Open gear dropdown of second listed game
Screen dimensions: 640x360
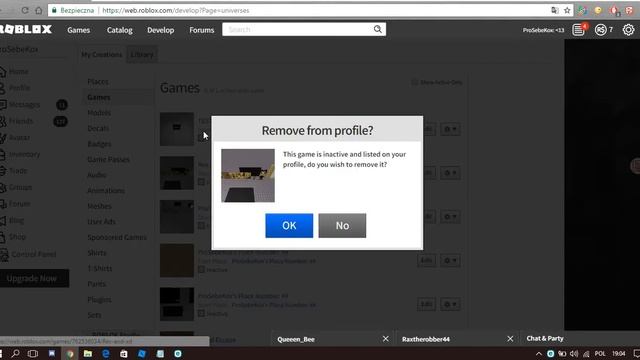[x=450, y=173]
